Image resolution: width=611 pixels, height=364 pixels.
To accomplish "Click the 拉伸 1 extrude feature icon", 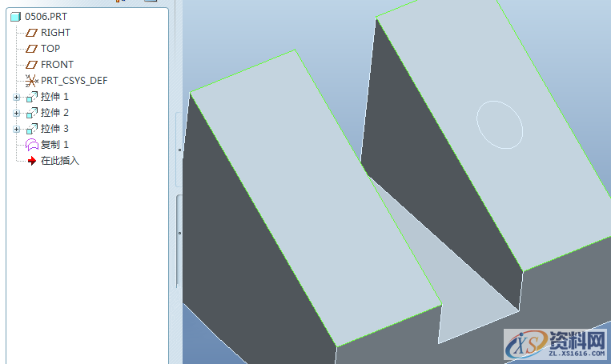I will click(32, 97).
